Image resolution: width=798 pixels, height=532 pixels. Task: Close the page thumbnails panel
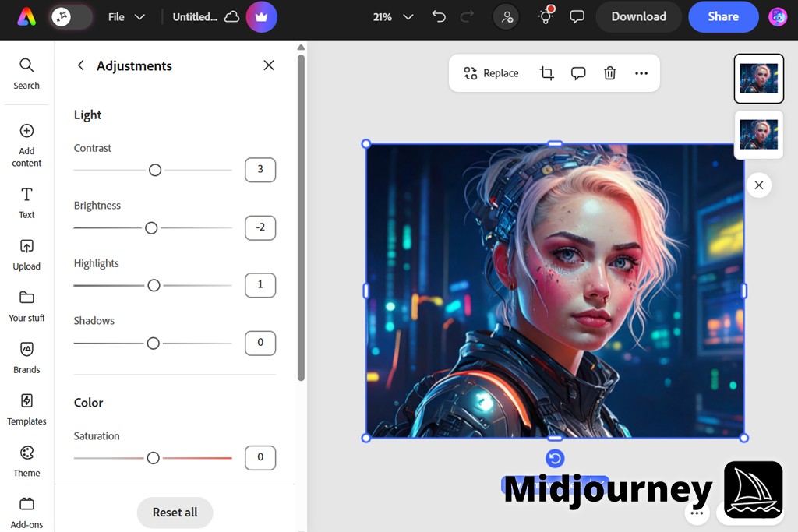pyautogui.click(x=759, y=185)
